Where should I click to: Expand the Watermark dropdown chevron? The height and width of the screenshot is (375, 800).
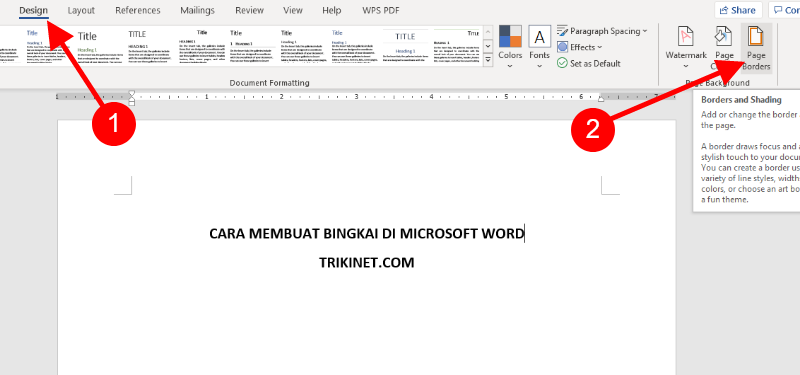coord(686,66)
